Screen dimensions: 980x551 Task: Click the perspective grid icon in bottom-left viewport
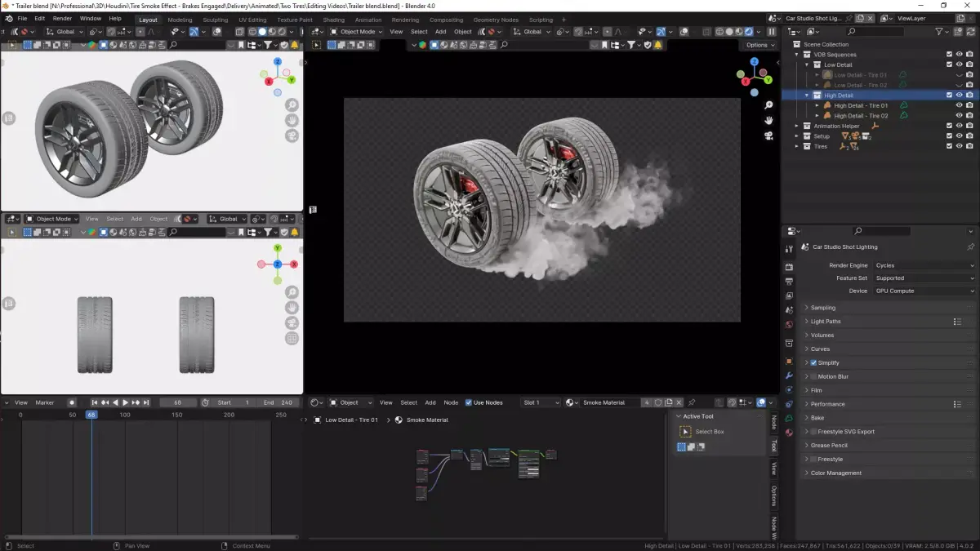tap(292, 339)
